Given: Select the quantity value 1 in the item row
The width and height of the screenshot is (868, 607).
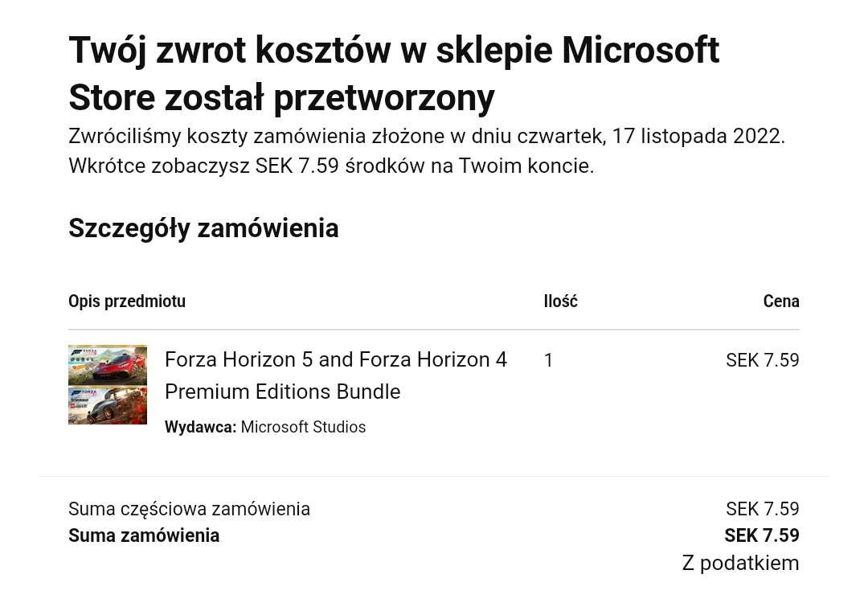Looking at the screenshot, I should (548, 360).
